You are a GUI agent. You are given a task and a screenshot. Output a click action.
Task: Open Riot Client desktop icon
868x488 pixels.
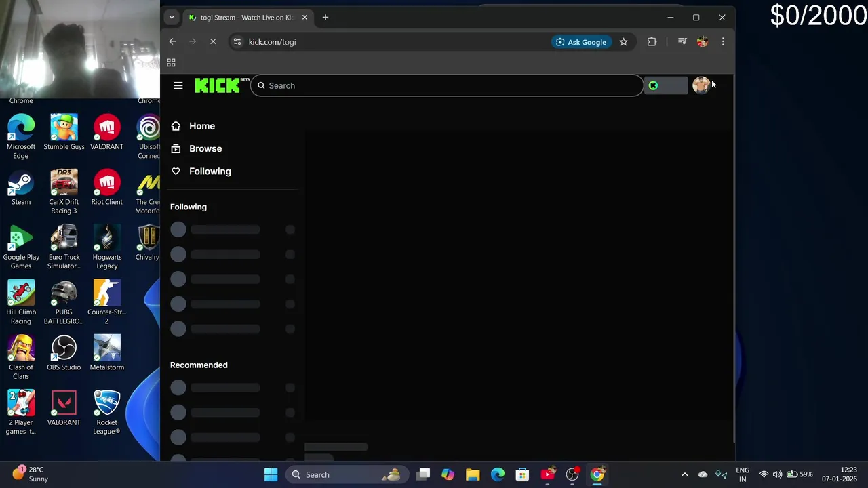pos(106,188)
